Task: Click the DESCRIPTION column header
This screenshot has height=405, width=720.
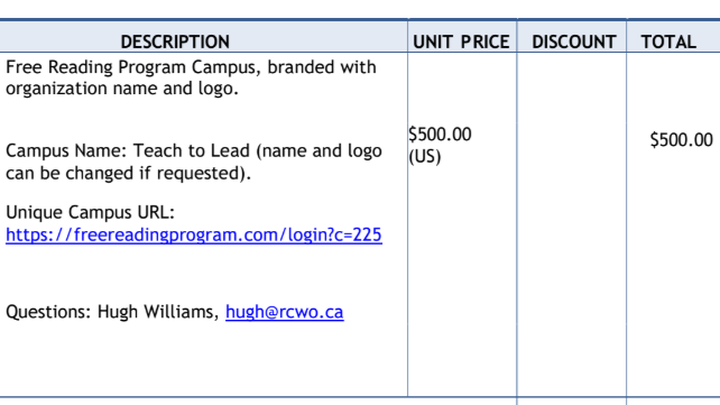Action: [x=175, y=42]
